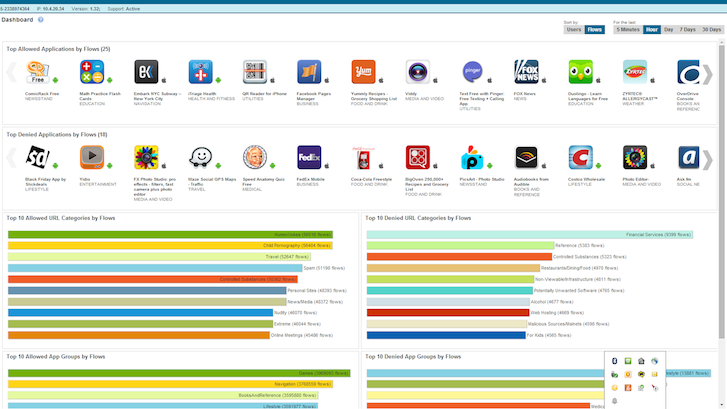727x409 pixels.
Task: Click the Navigation allowed app group bar
Action: (x=170, y=384)
